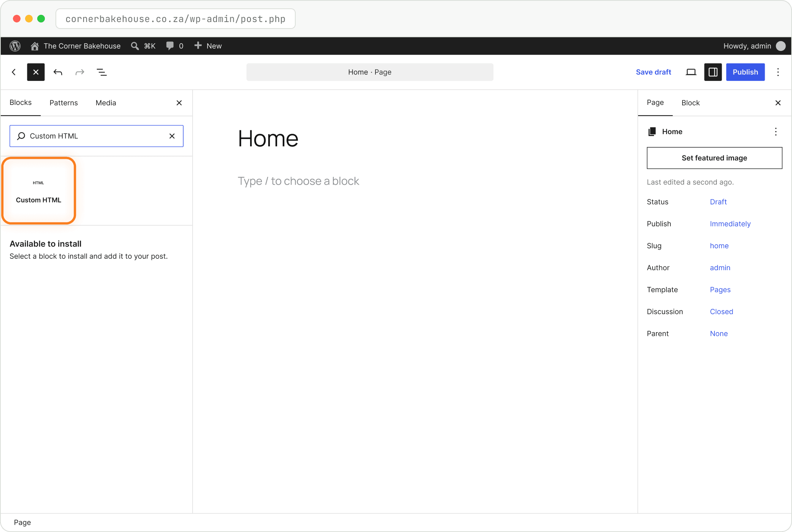Close the block inserter toggle button
The width and height of the screenshot is (792, 532).
pos(36,72)
